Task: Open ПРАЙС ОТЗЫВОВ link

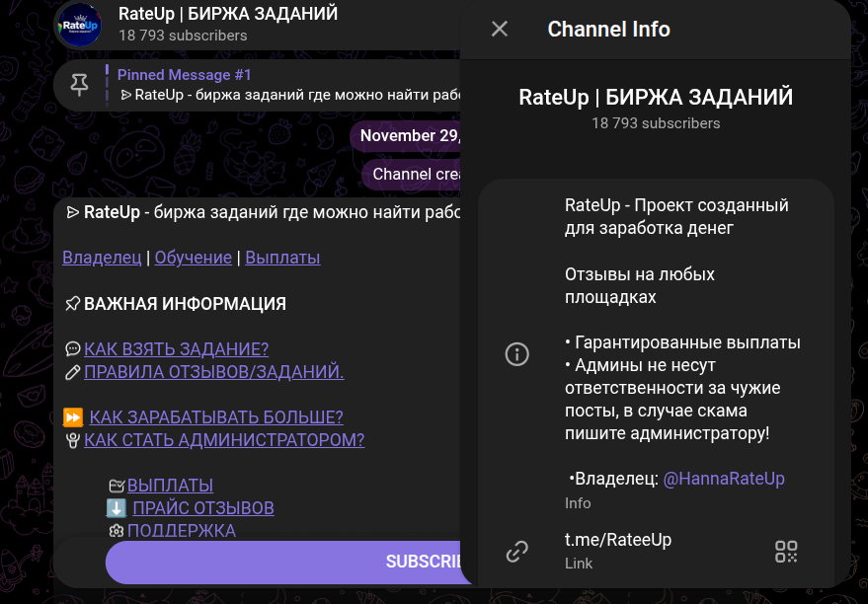Action: click(x=203, y=507)
